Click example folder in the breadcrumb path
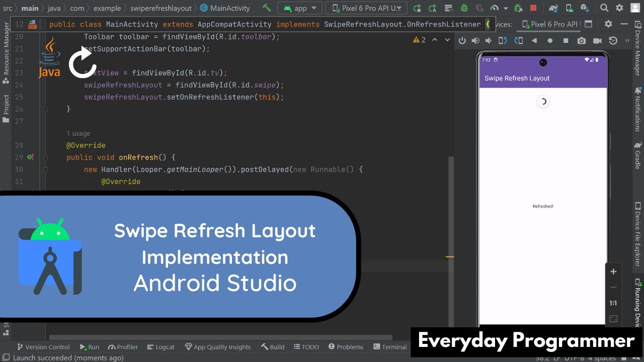The width and height of the screenshot is (644, 362). click(x=107, y=8)
